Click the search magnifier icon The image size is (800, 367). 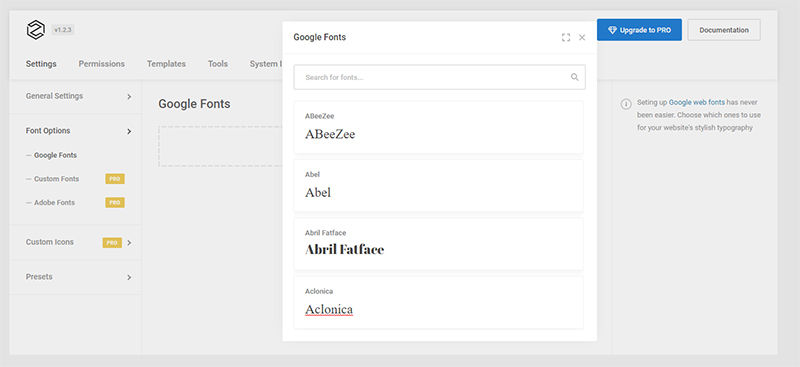574,77
